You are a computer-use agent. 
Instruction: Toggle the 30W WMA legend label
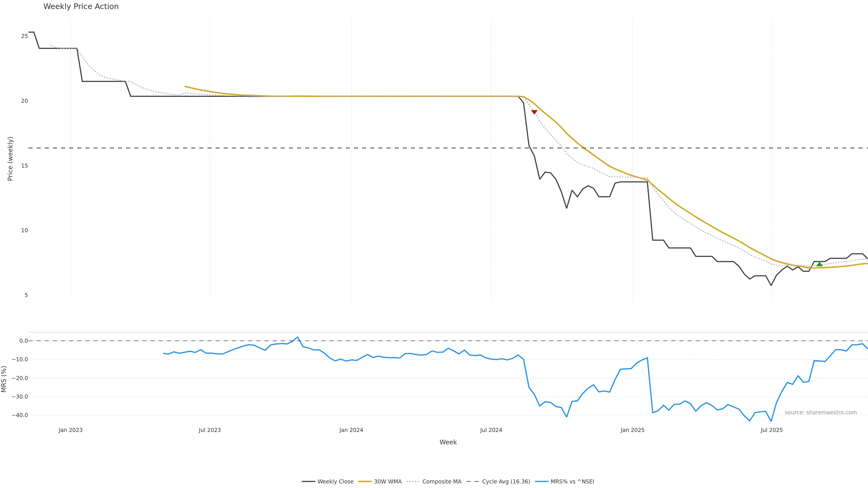[387, 482]
